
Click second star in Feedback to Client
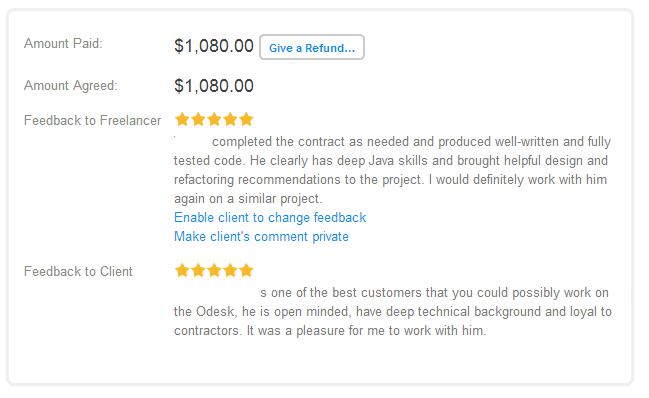pos(198,271)
